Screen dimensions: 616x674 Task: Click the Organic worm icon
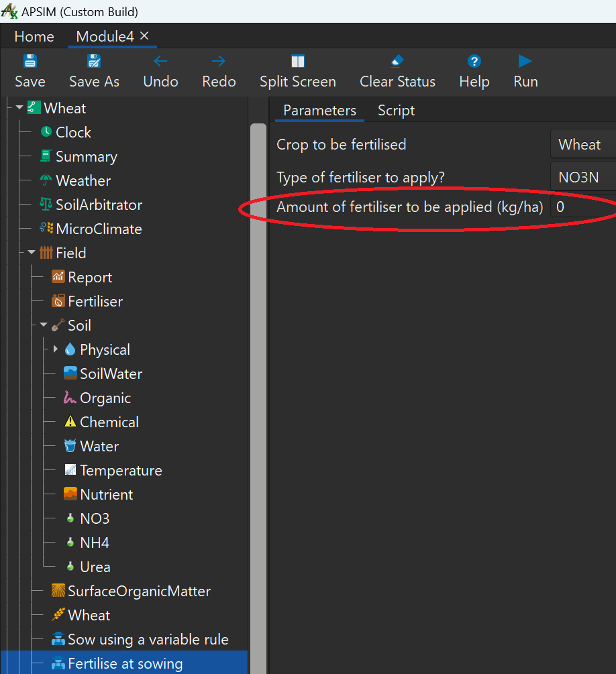pos(70,397)
